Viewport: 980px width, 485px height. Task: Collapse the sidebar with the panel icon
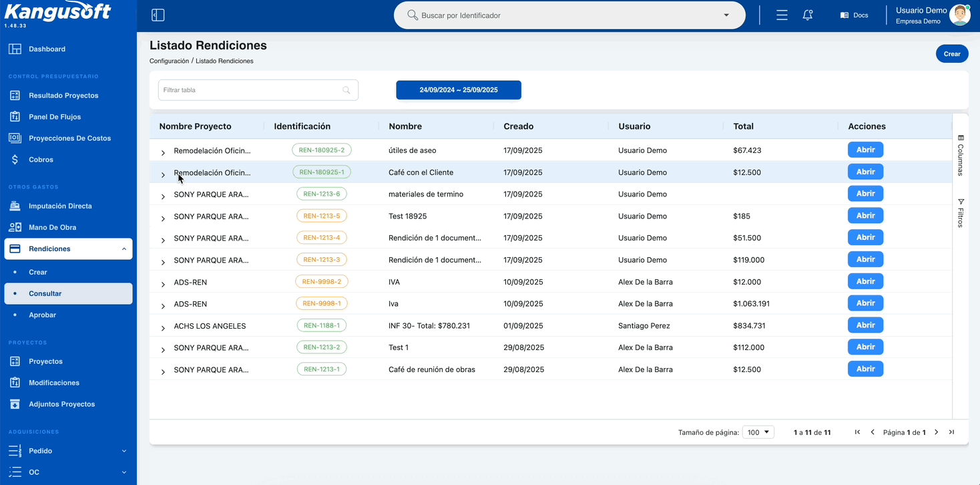(x=158, y=15)
